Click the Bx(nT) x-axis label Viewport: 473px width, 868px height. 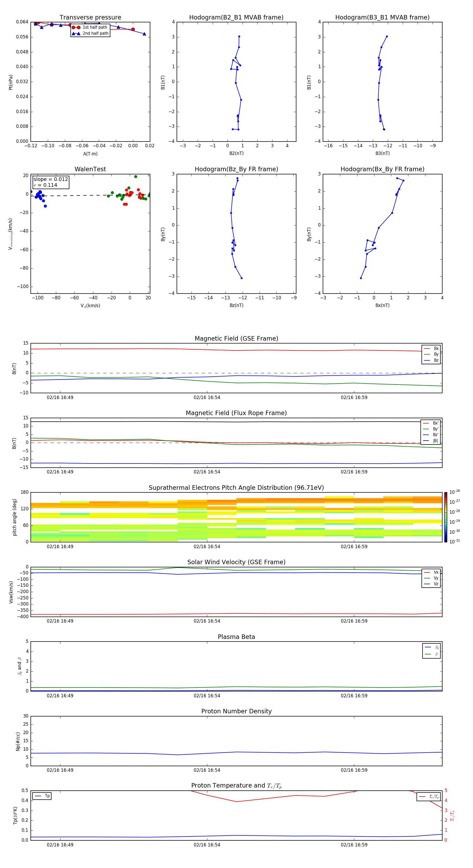382,305
